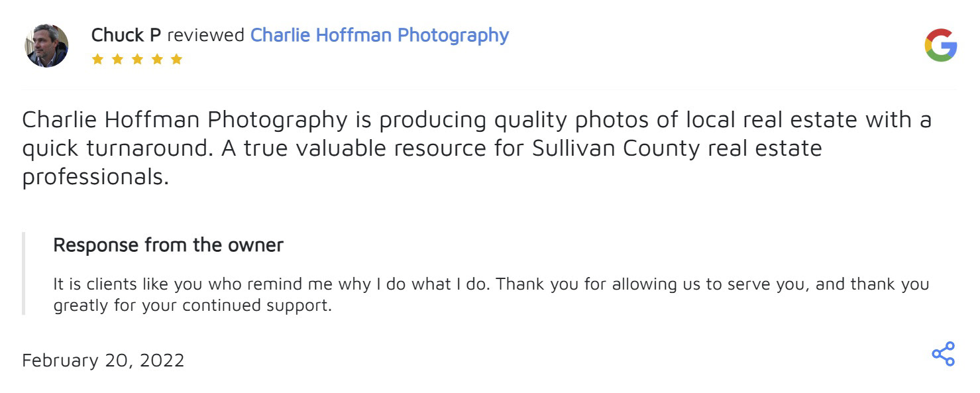The width and height of the screenshot is (980, 393).
Task: Click the owner's reply text starting "It is clients"
Action: coord(490,284)
